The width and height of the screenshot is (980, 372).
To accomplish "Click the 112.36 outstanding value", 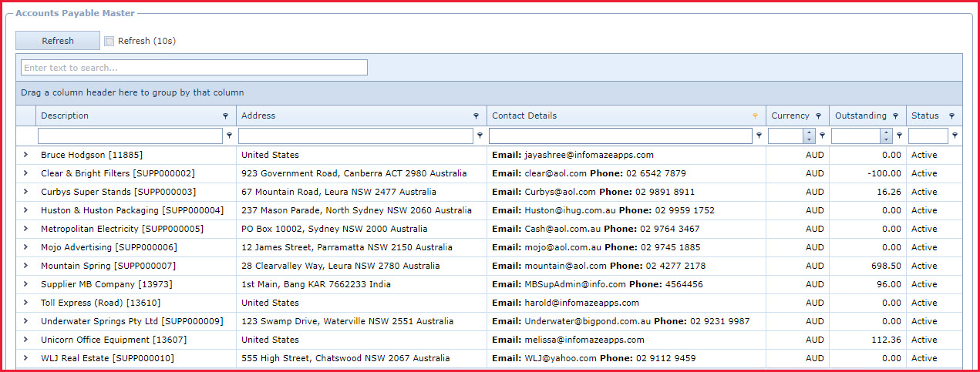I will click(x=886, y=340).
